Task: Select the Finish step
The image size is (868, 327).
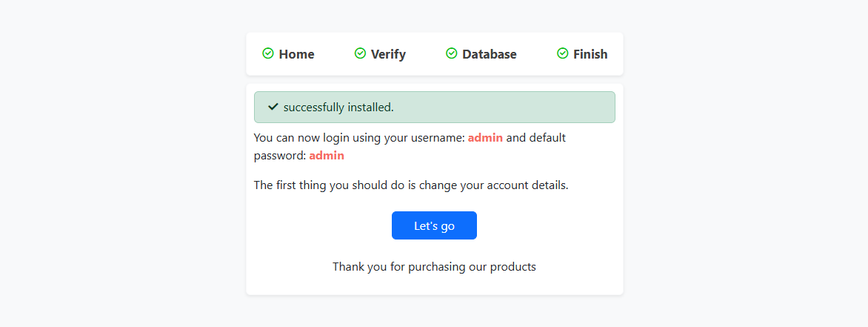Action: (x=582, y=54)
